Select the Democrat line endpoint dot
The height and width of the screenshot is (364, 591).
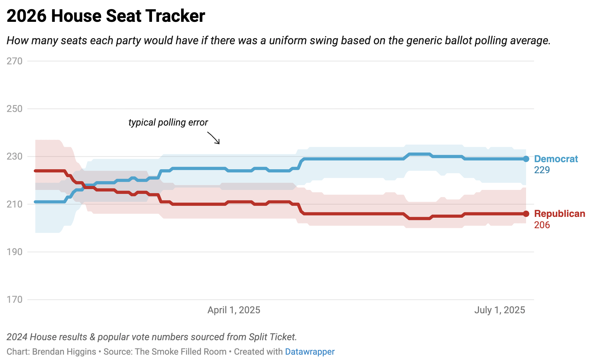(x=526, y=159)
